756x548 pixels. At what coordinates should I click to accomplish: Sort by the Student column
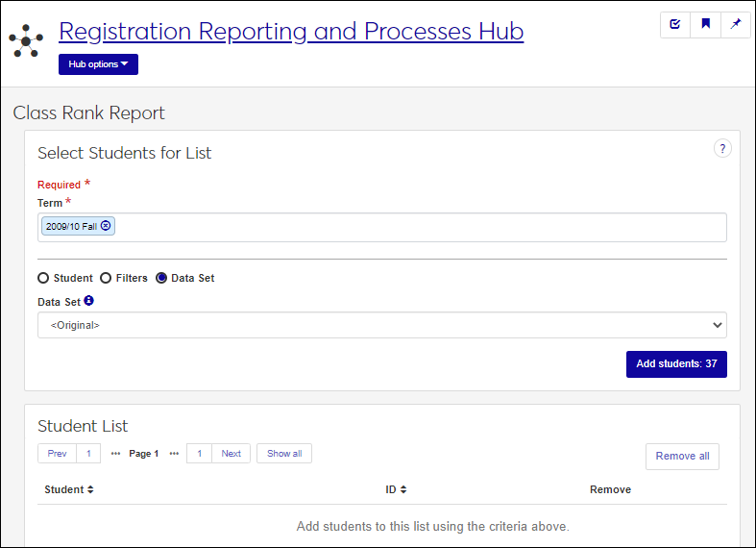click(x=69, y=489)
